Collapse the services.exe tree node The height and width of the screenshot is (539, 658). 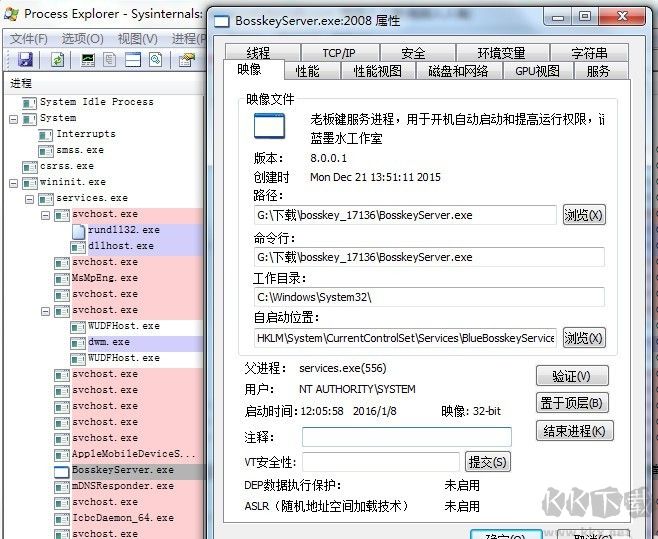pos(29,199)
